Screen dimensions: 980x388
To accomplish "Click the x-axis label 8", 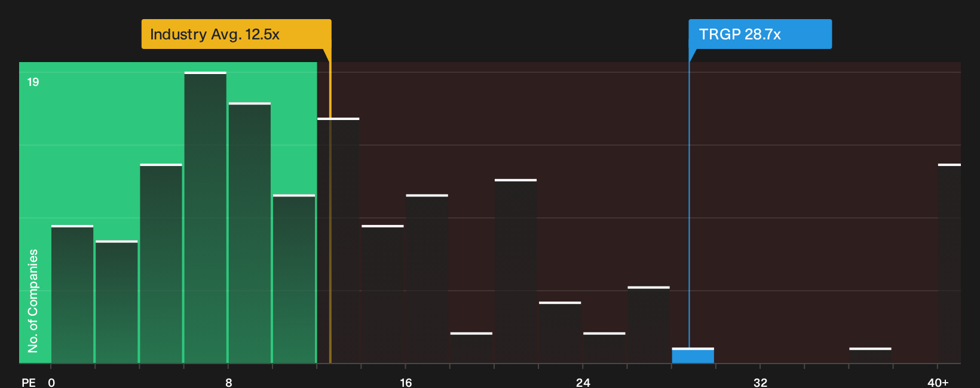I will (229, 382).
